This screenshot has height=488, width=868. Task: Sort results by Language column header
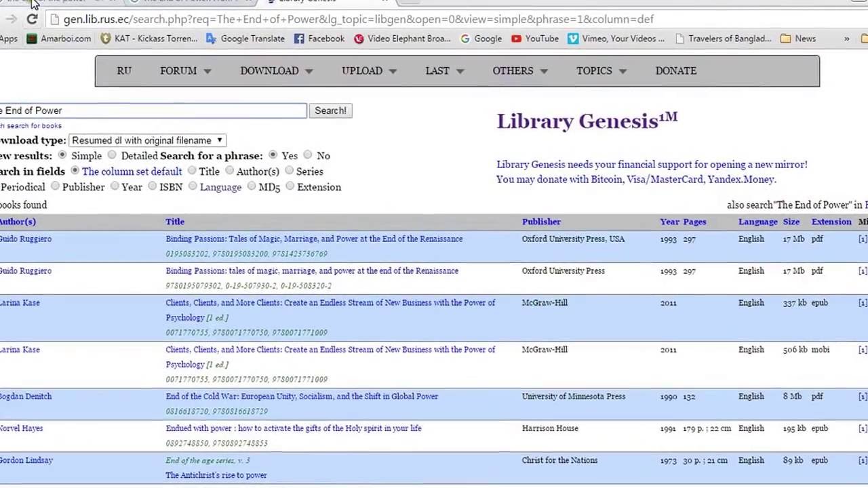tap(757, 222)
